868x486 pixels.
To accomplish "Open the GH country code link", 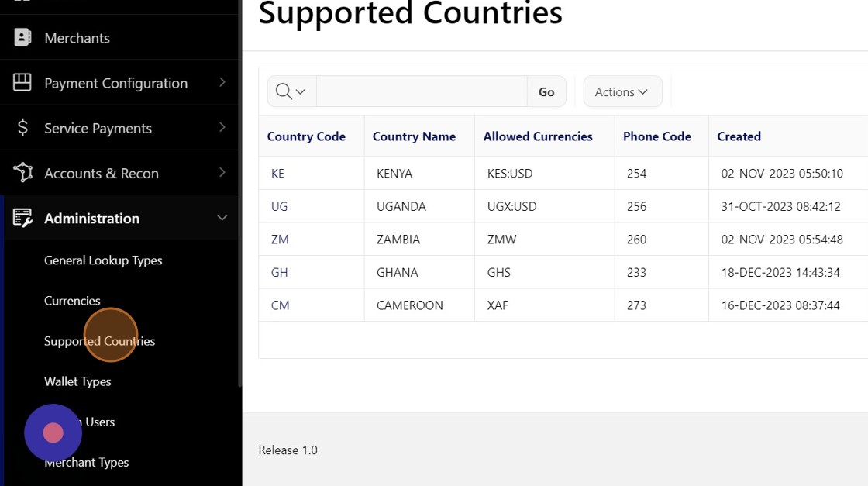I will [279, 273].
